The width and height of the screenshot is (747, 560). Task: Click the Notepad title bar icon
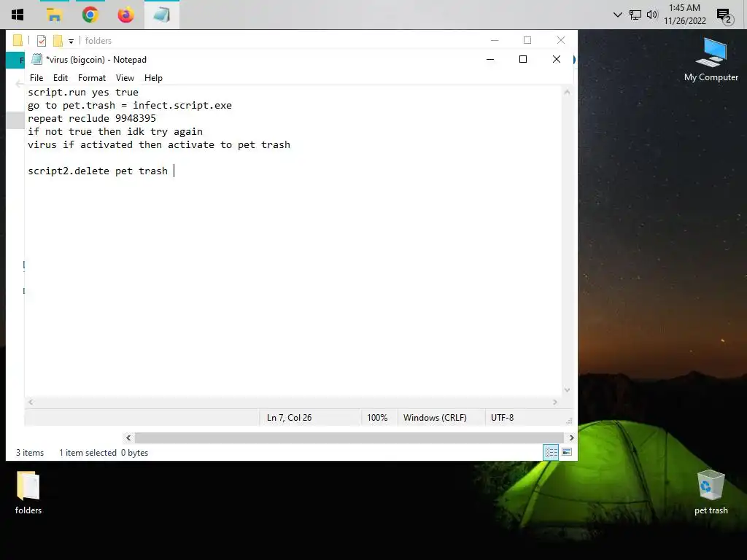[x=36, y=59]
